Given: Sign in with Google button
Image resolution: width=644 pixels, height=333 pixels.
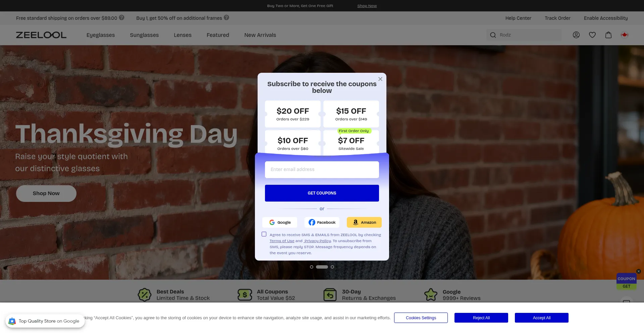Looking at the screenshot, I should 280,222.
